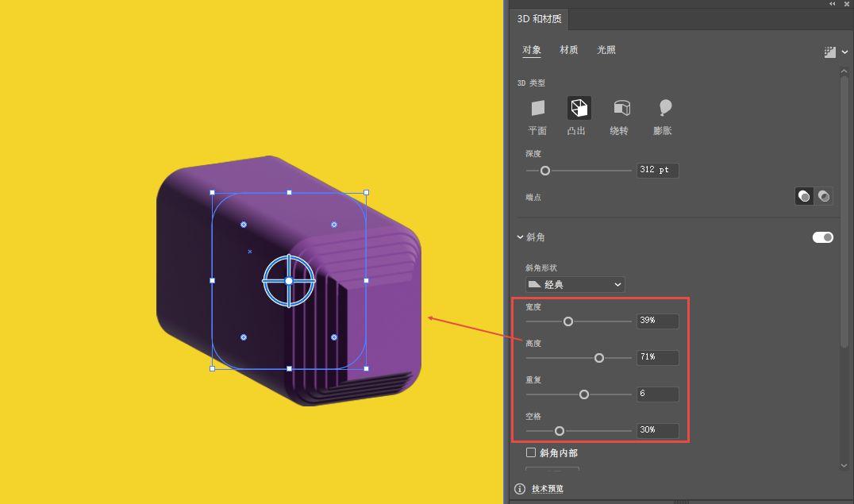Select the 3D 和材质 panel tab
Viewport: 854px width, 504px height.
pos(539,19)
